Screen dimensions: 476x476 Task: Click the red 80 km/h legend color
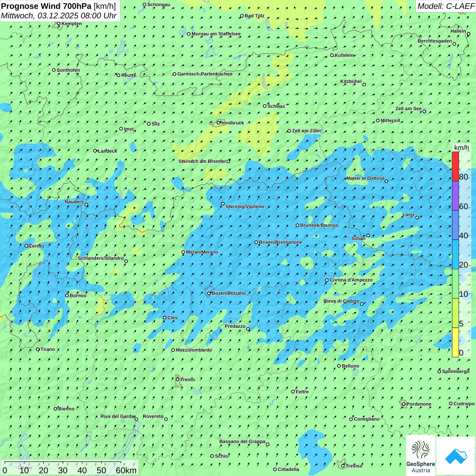[x=455, y=166]
